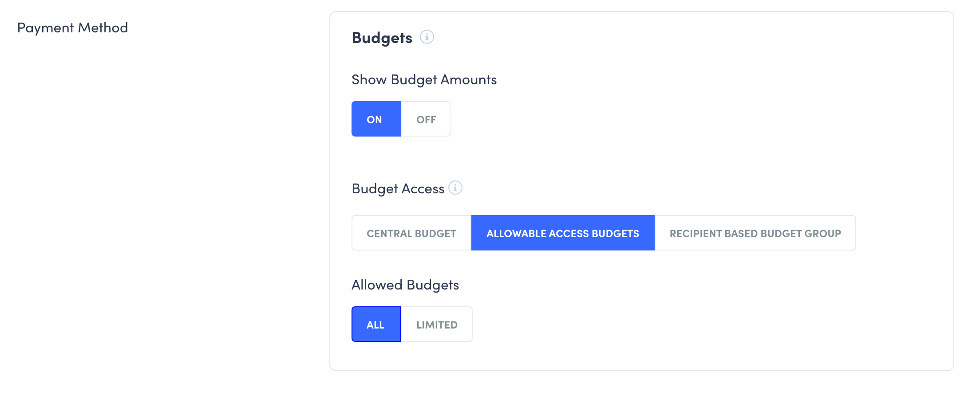Click the Budgets section heading
Viewport: 980px width, 399px height.
(382, 38)
